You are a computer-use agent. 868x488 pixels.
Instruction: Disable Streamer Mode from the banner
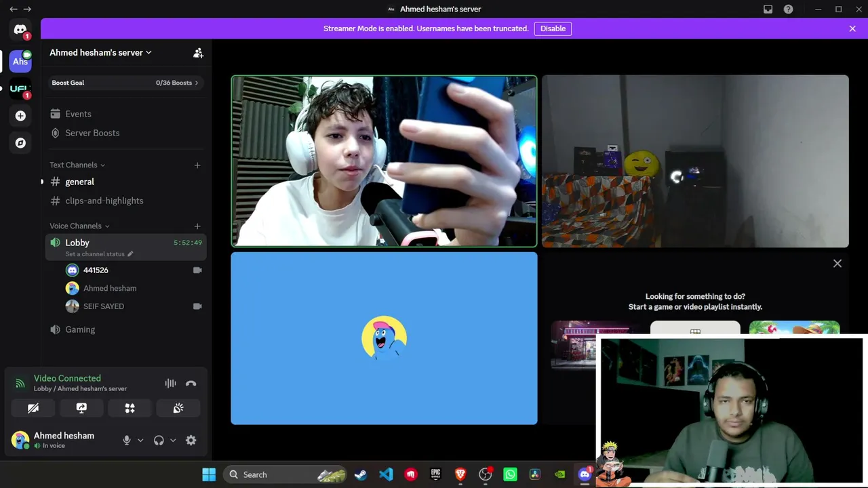pos(553,28)
